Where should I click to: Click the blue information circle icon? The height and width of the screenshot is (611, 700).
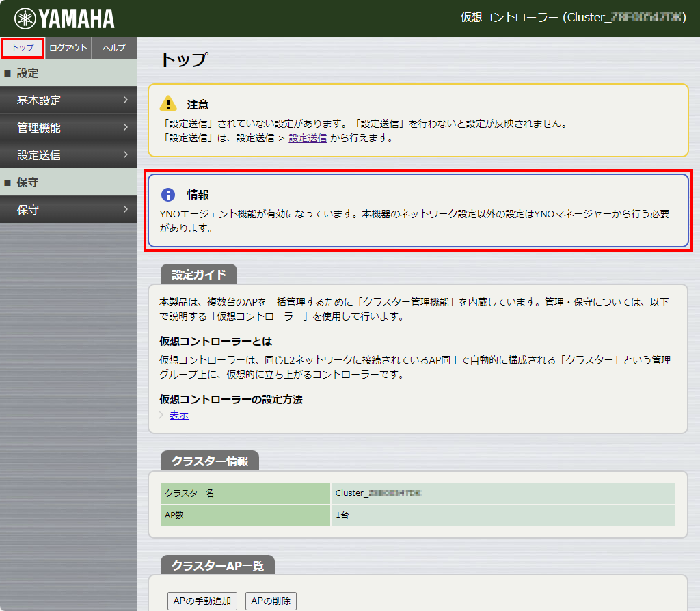tap(167, 194)
